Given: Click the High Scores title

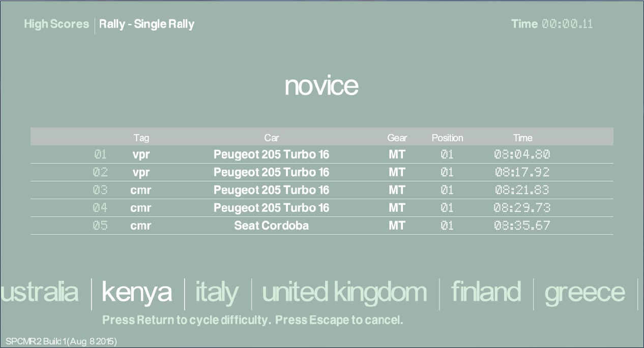Looking at the screenshot, I should [56, 24].
